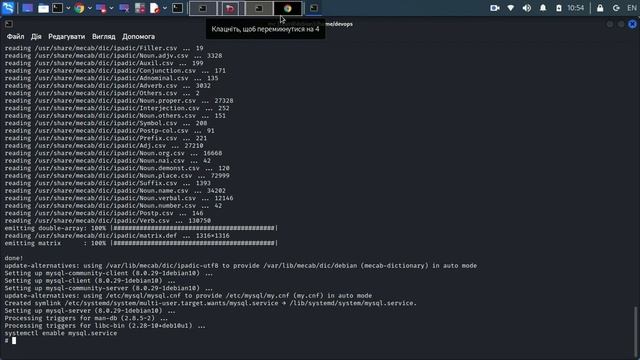Close the terminal window

632,24
